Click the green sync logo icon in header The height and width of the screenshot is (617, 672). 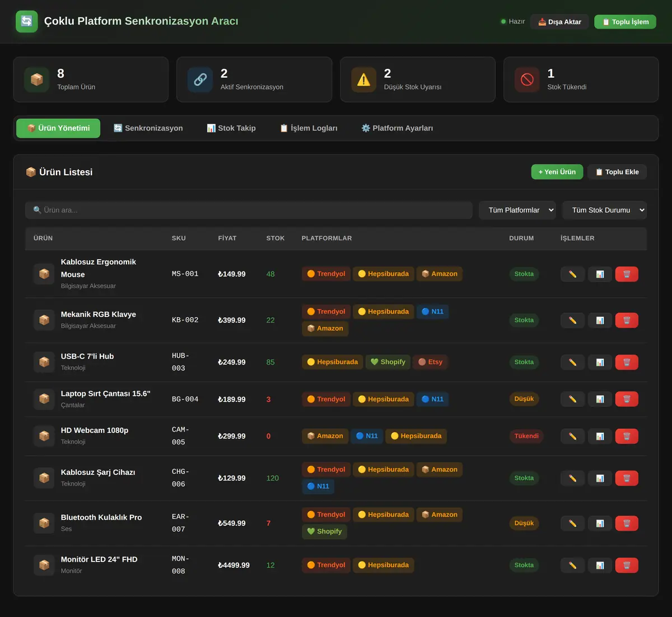[26, 21]
